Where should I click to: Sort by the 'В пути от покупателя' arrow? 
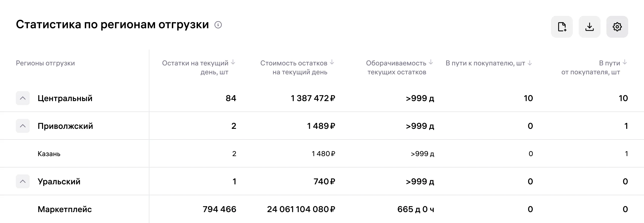(x=624, y=62)
